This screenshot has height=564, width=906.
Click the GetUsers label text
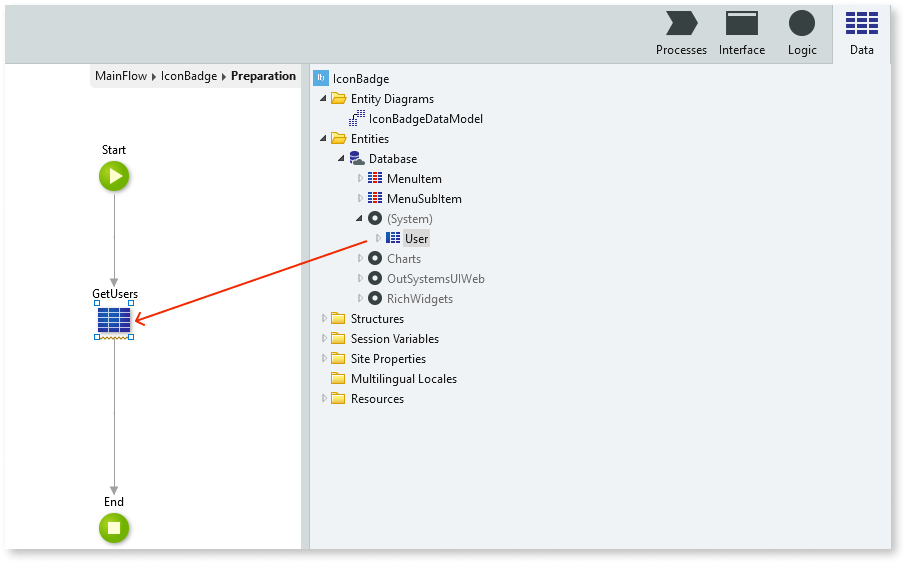coord(115,294)
